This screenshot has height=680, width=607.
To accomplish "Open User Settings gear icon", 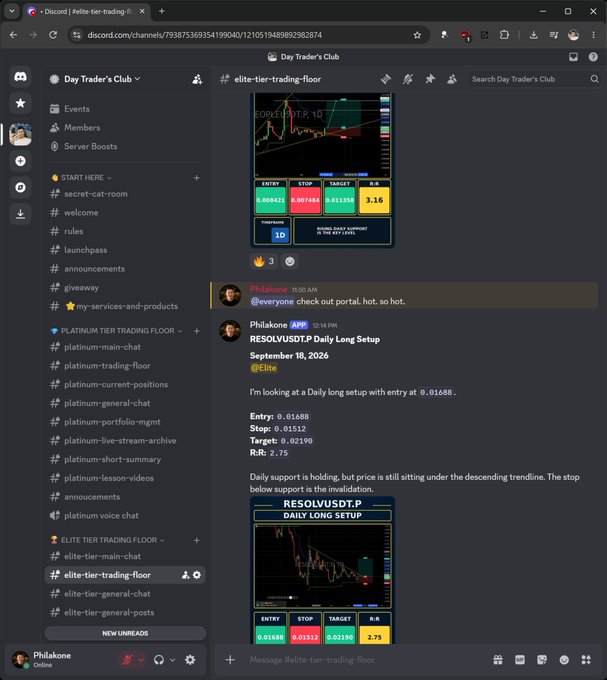I will [x=190, y=660].
